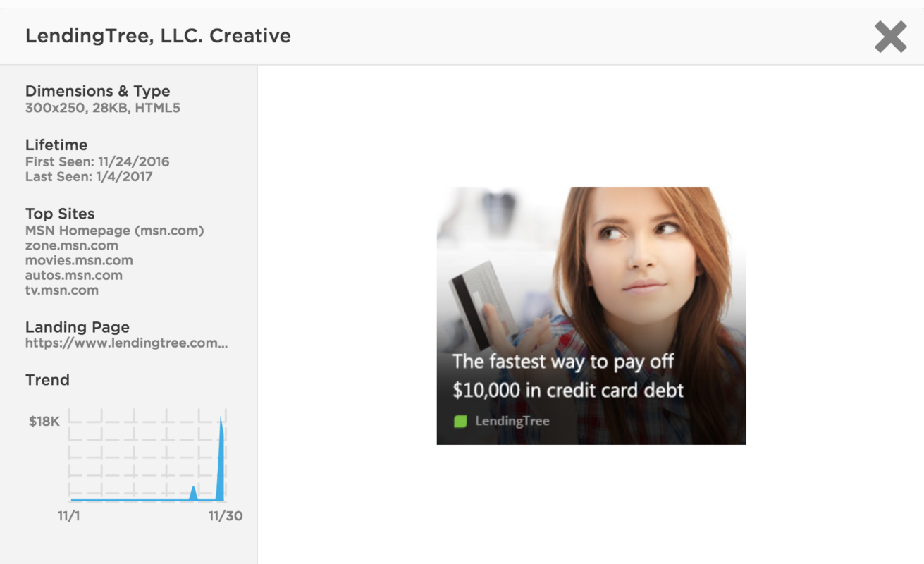Select tv.msn.com in Top Sites

[61, 290]
